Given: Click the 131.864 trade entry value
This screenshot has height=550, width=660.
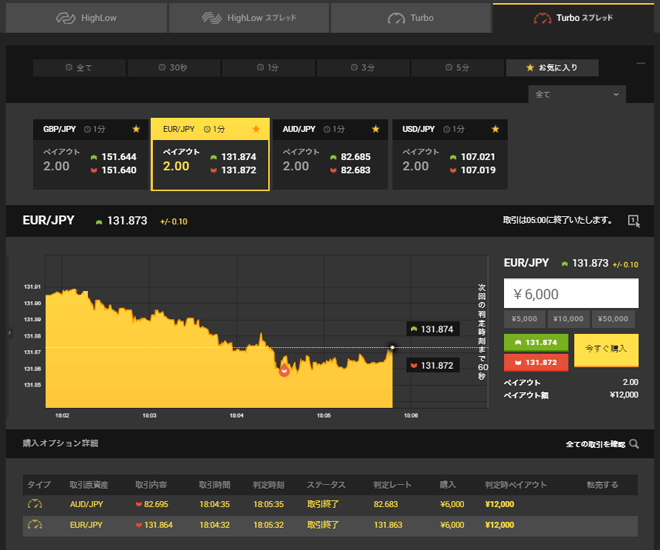Looking at the screenshot, I should 158,525.
